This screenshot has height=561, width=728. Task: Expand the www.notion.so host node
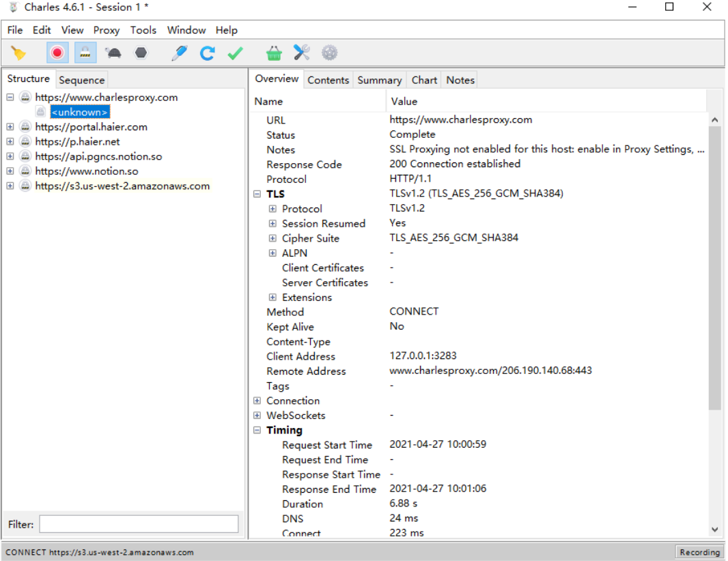point(10,171)
